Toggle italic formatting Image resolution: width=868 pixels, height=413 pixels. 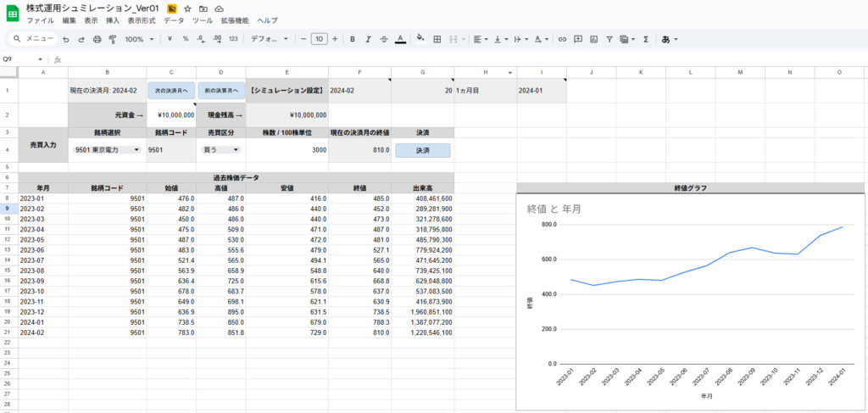click(368, 39)
